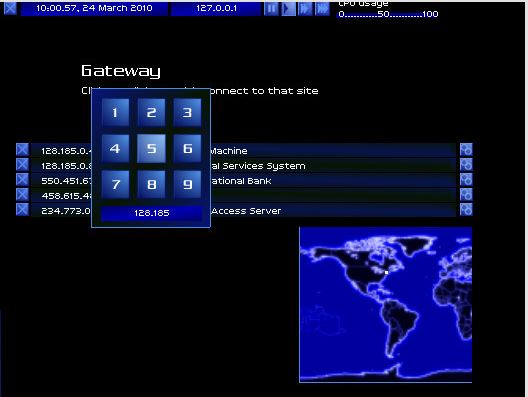Set game speed to normal play
Screen dimensions: 528x397
tap(288, 8)
